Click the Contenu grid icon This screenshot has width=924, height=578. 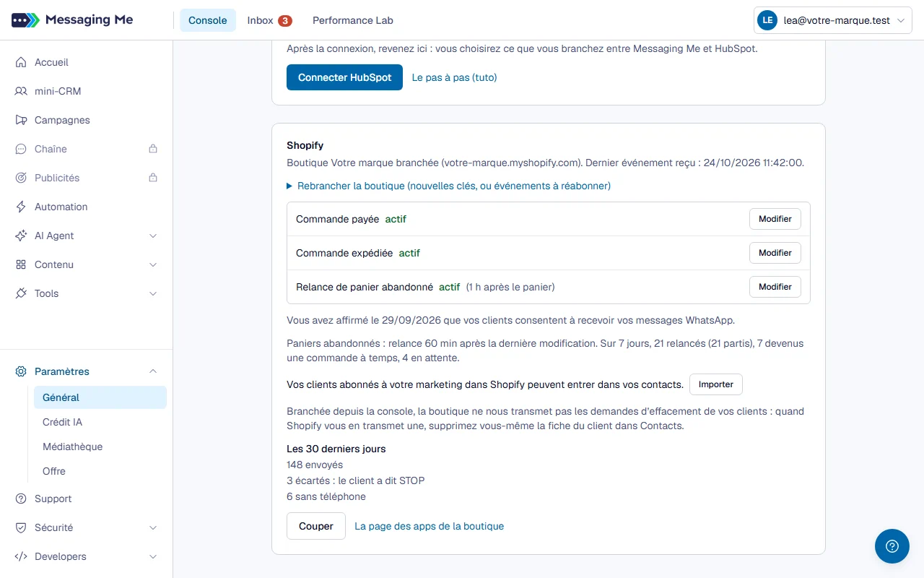click(x=21, y=264)
